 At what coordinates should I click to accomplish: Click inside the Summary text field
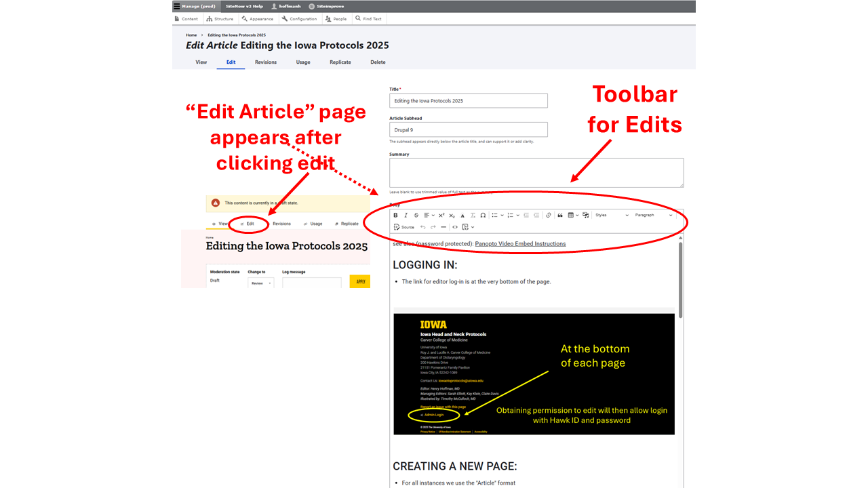pyautogui.click(x=536, y=172)
